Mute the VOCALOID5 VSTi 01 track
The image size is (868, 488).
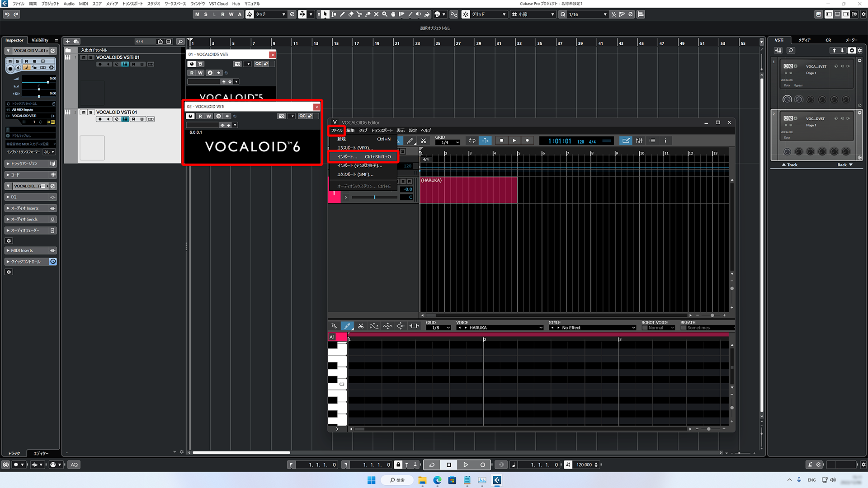pyautogui.click(x=84, y=57)
